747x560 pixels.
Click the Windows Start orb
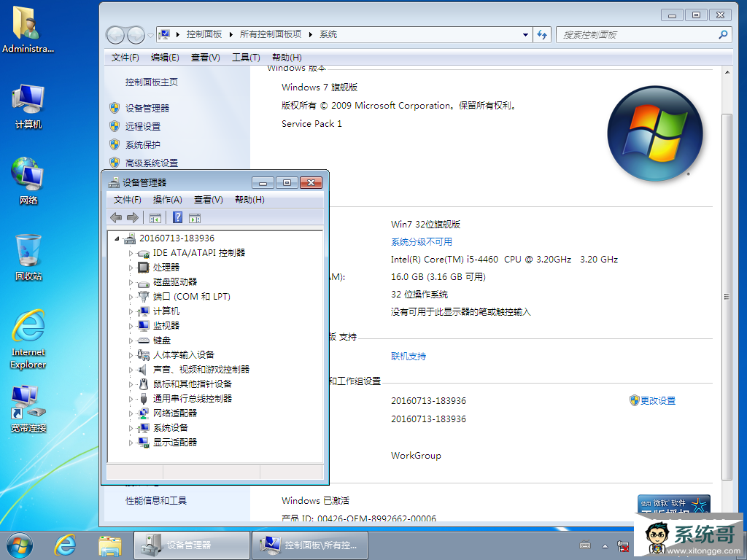tap(20, 545)
